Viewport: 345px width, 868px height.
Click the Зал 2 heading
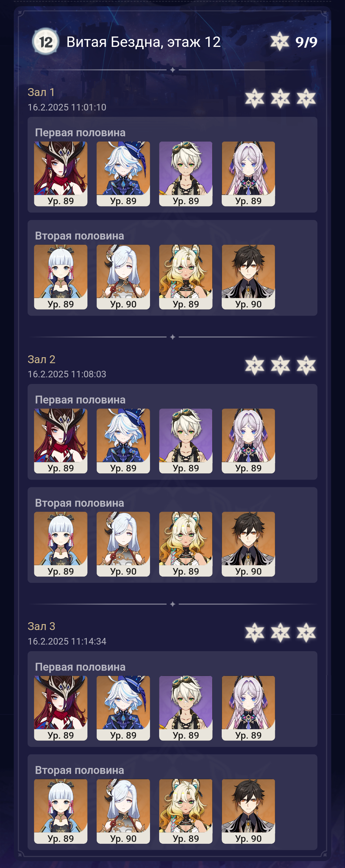[x=42, y=359]
